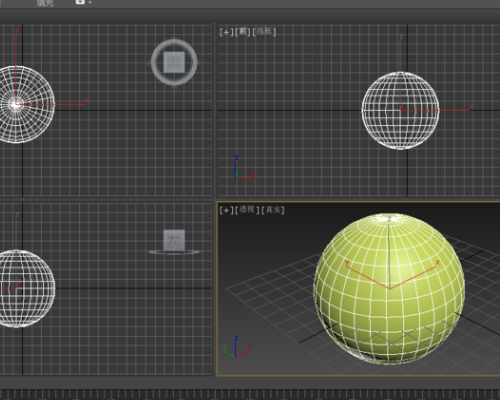
Task: Open the [真实] shading label menu
Action: point(273,210)
